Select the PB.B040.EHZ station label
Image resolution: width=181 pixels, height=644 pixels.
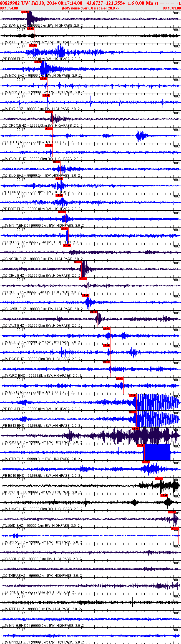point(13,476)
